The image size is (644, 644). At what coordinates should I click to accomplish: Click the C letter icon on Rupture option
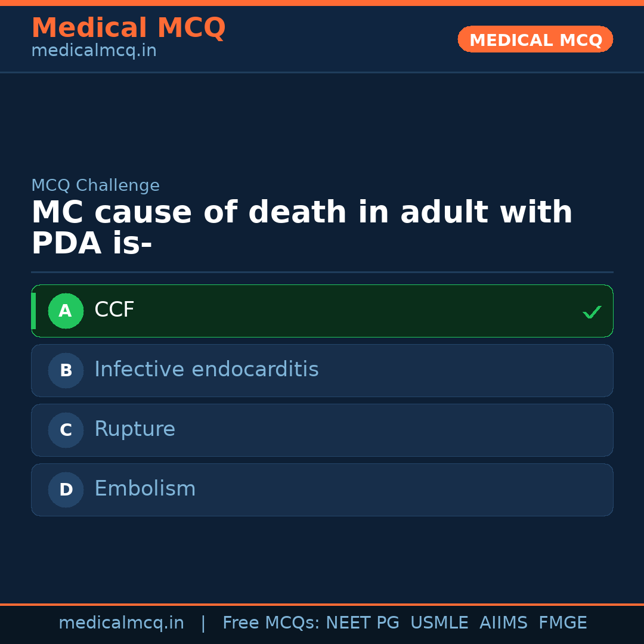pos(66,430)
